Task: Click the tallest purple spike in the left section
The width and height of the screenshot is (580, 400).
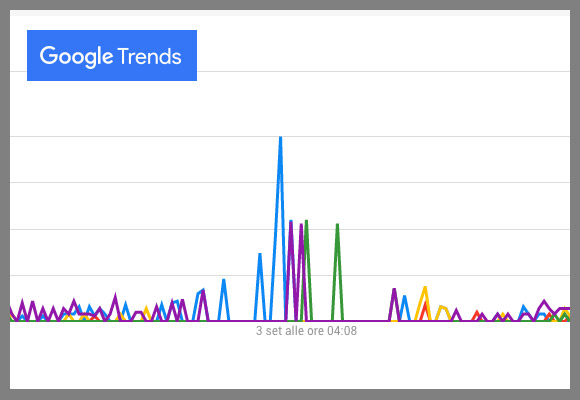Action: [x=115, y=295]
